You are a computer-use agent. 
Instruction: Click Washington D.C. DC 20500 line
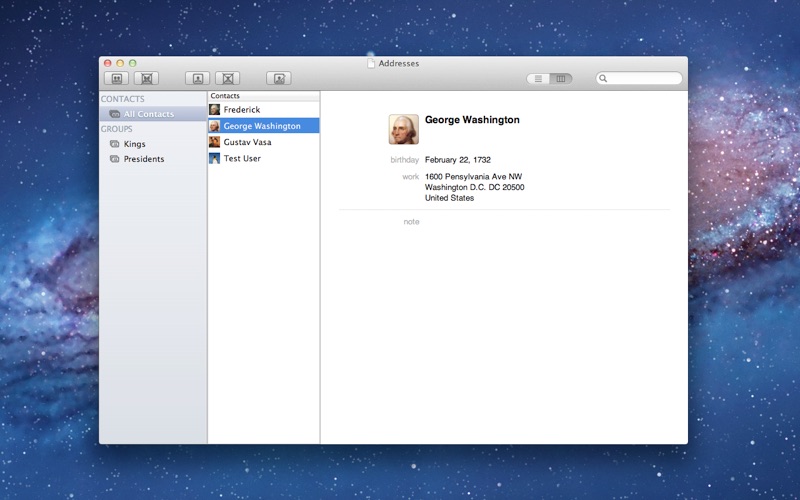(x=474, y=187)
